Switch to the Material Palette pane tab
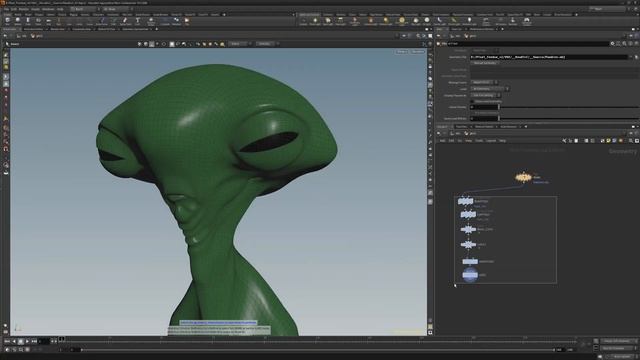 pos(484,127)
